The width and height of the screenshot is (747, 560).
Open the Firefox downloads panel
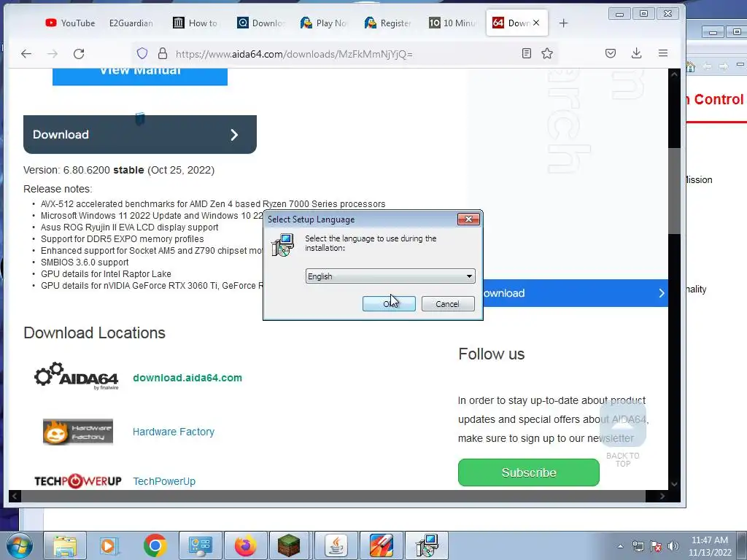pos(636,53)
